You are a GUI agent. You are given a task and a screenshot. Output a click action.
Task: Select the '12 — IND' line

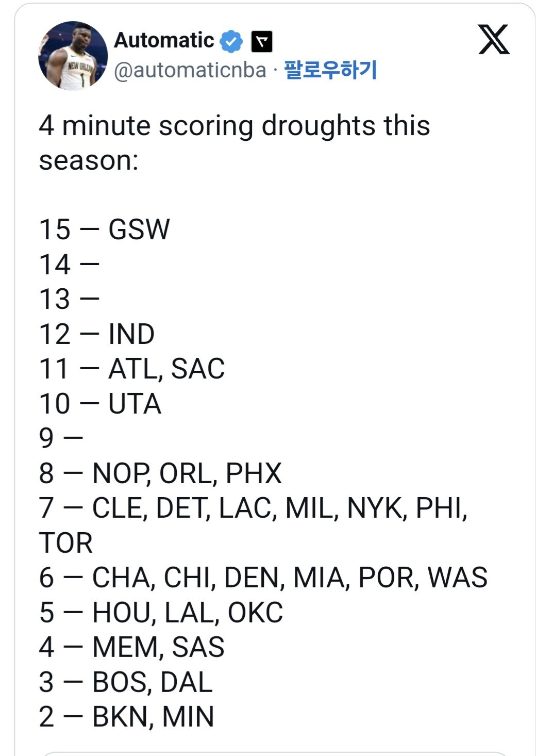click(97, 334)
